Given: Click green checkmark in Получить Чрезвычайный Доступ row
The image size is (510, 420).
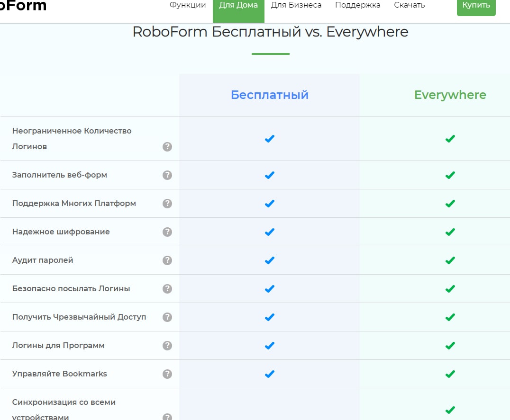Looking at the screenshot, I should pyautogui.click(x=450, y=317).
